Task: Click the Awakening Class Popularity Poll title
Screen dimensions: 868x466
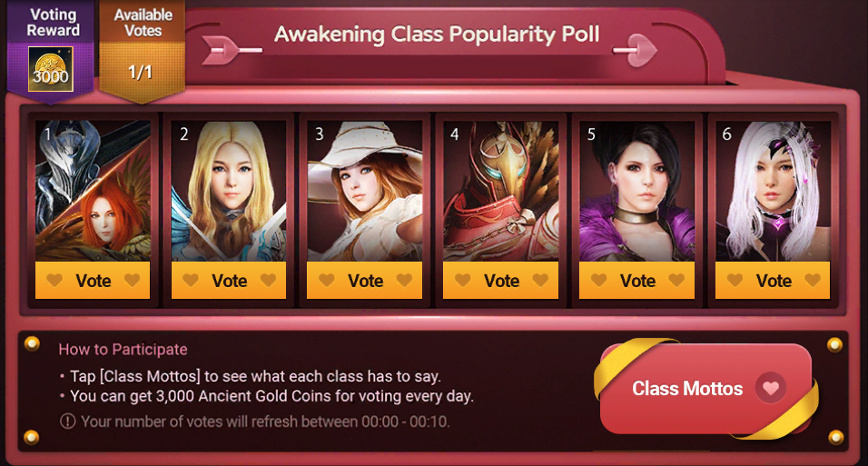Action: tap(437, 35)
